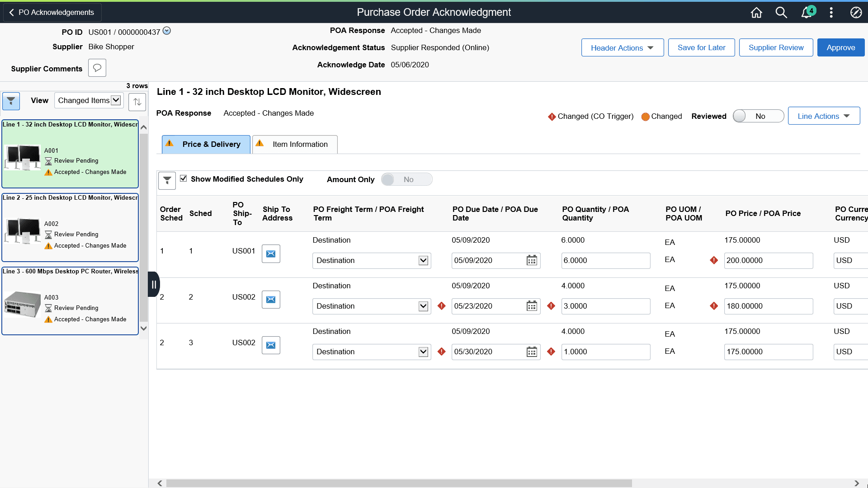The height and width of the screenshot is (488, 868).
Task: Click the Save for Later button
Action: 701,48
